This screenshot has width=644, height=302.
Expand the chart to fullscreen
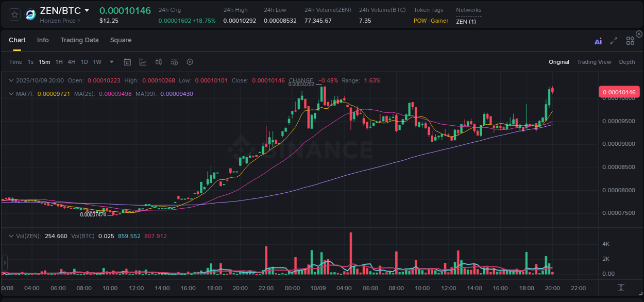pyautogui.click(x=614, y=41)
